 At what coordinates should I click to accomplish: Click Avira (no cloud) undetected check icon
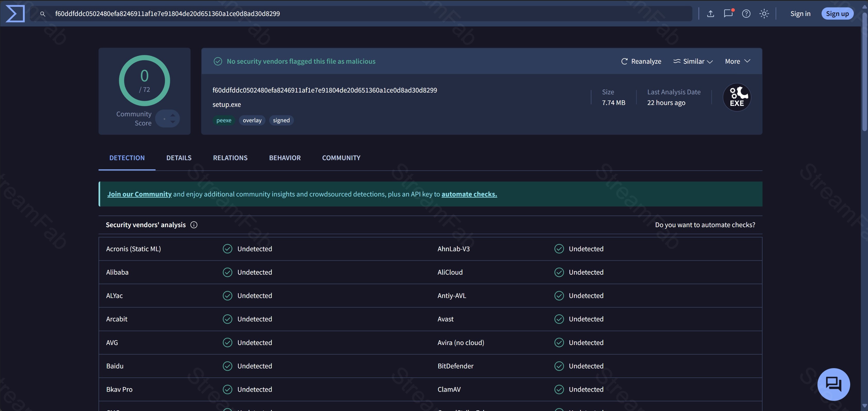[559, 343]
